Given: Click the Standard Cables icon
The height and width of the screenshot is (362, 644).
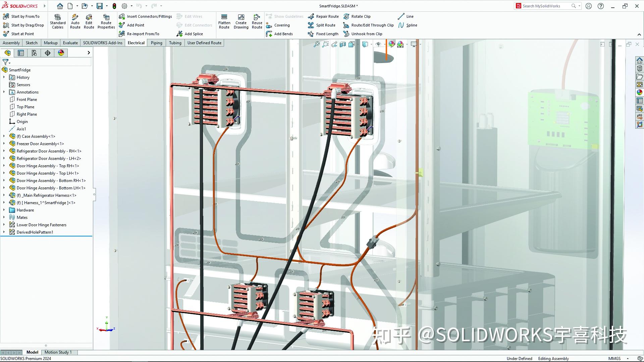Looking at the screenshot, I should coord(57,21).
